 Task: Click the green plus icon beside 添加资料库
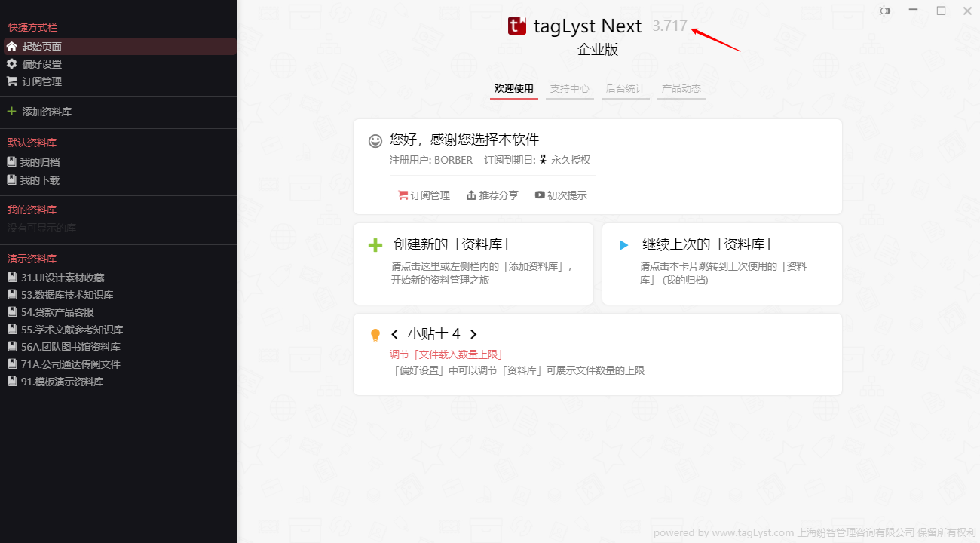11,112
